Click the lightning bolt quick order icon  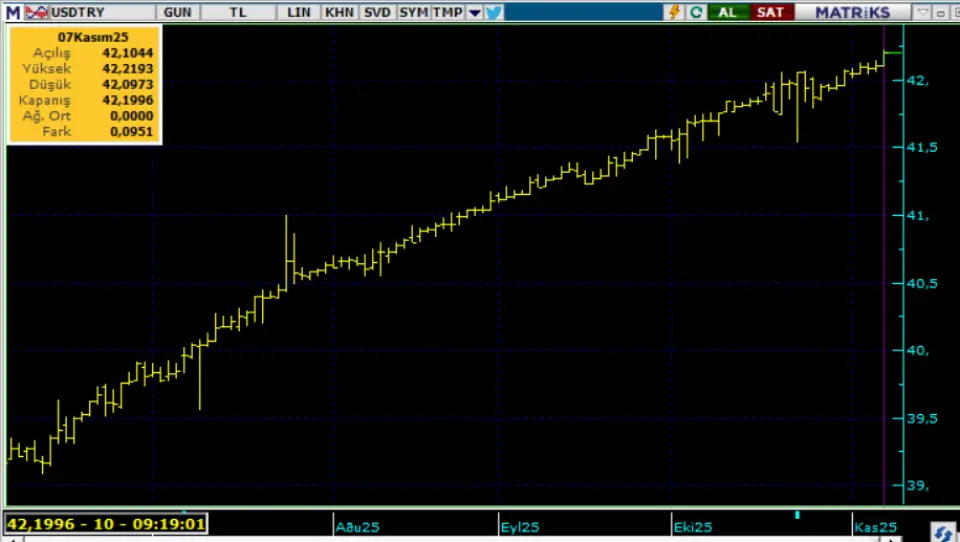674,12
